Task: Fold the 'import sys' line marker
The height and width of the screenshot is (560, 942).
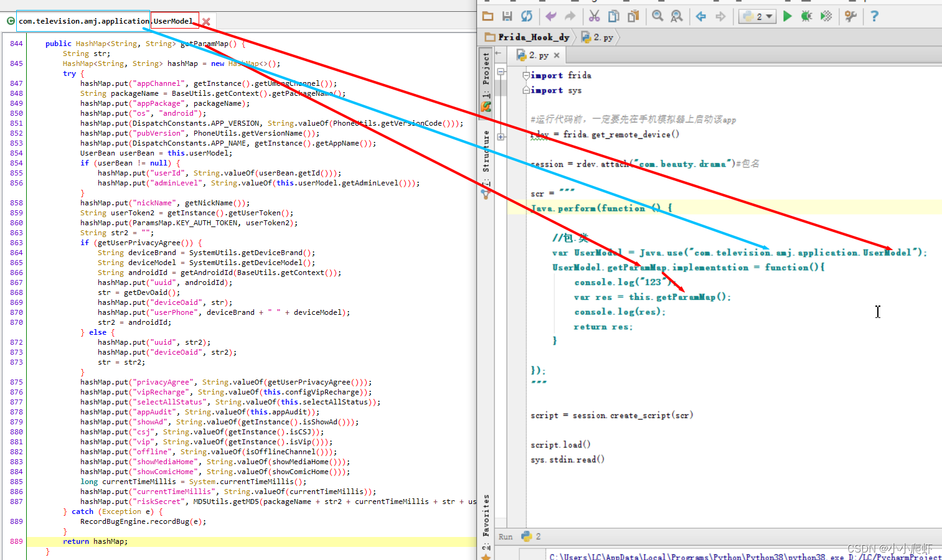Action: [x=526, y=90]
